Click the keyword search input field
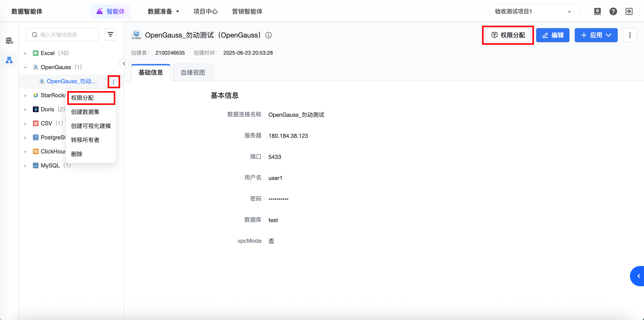 click(x=66, y=35)
